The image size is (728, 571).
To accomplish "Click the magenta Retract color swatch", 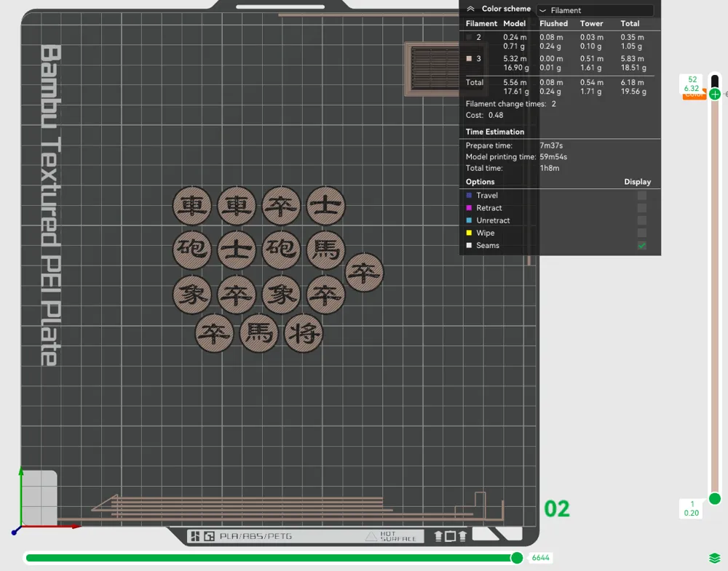I will click(469, 208).
